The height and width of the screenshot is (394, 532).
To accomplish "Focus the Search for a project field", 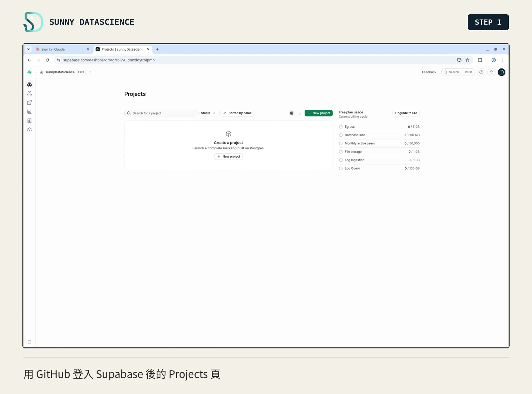I will [x=160, y=113].
